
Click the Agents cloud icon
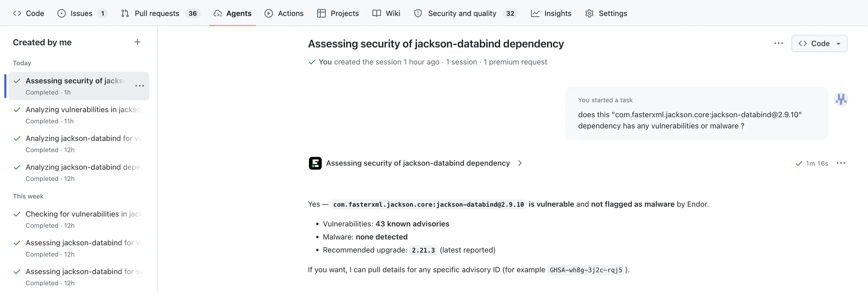point(218,13)
